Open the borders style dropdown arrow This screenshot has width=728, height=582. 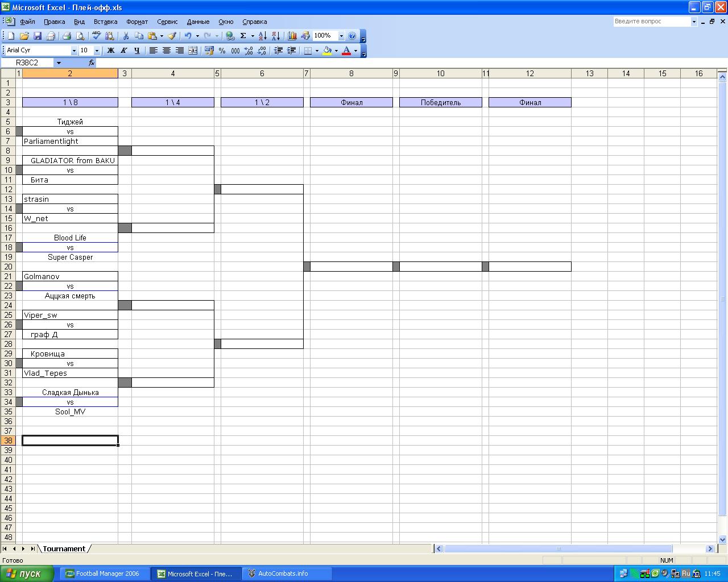pos(317,51)
